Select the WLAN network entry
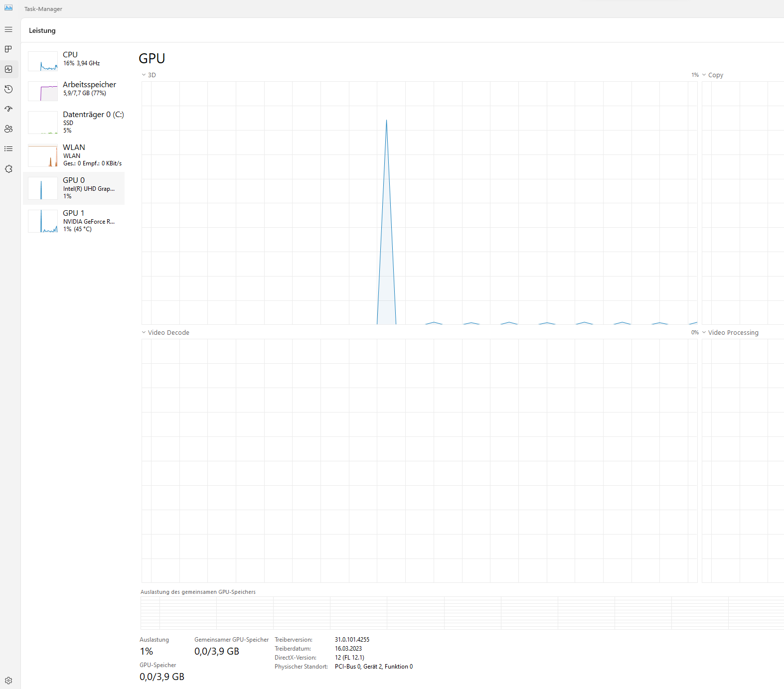This screenshot has height=689, width=784. [x=74, y=155]
